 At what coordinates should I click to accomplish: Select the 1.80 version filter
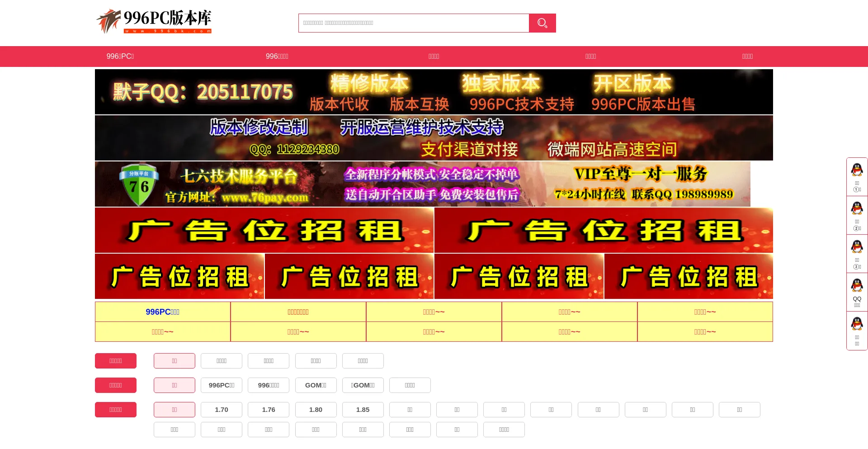click(316, 410)
